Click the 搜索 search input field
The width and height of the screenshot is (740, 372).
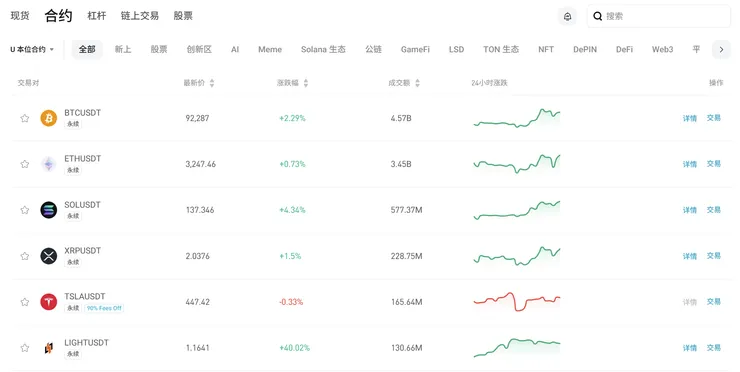659,16
